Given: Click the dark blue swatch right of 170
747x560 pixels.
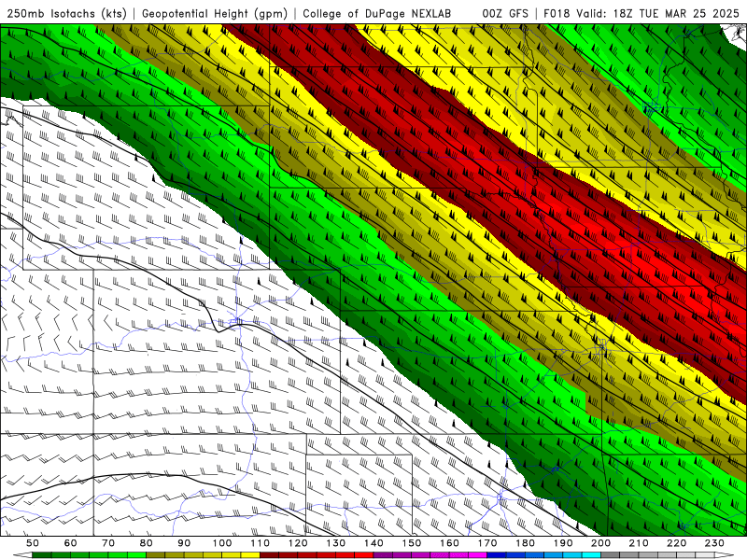Looking at the screenshot, I should tap(497, 554).
